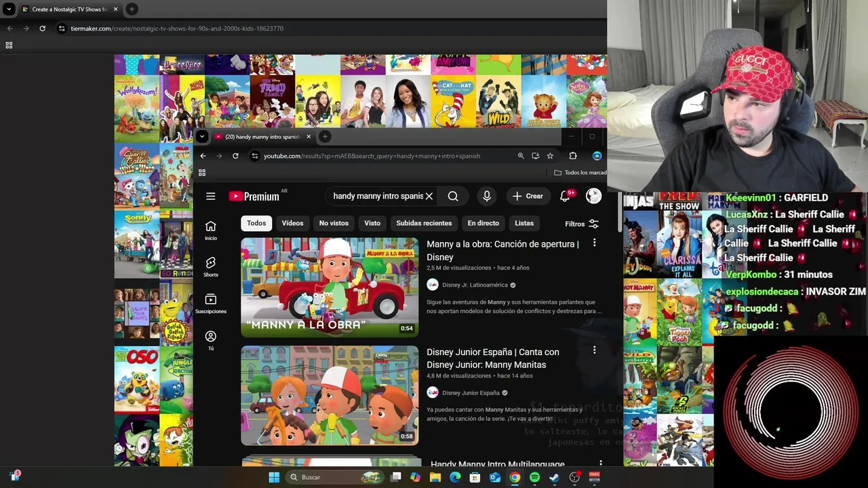
Task: Select the Wallykazam show tile on tiermaker
Action: tap(136, 108)
